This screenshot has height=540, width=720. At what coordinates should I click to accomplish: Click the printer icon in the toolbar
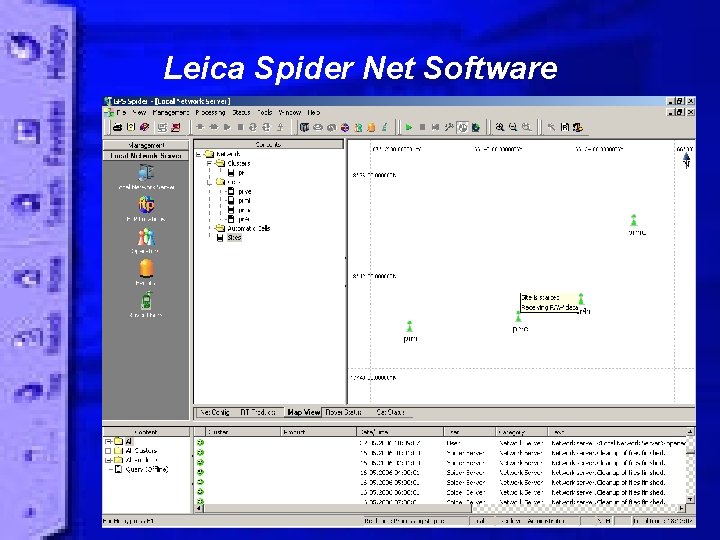[117, 127]
